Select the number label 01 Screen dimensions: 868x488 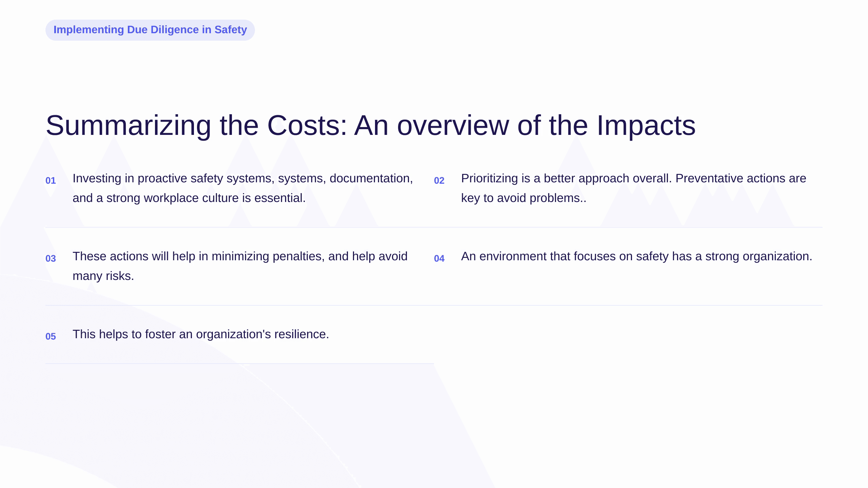[x=51, y=181]
